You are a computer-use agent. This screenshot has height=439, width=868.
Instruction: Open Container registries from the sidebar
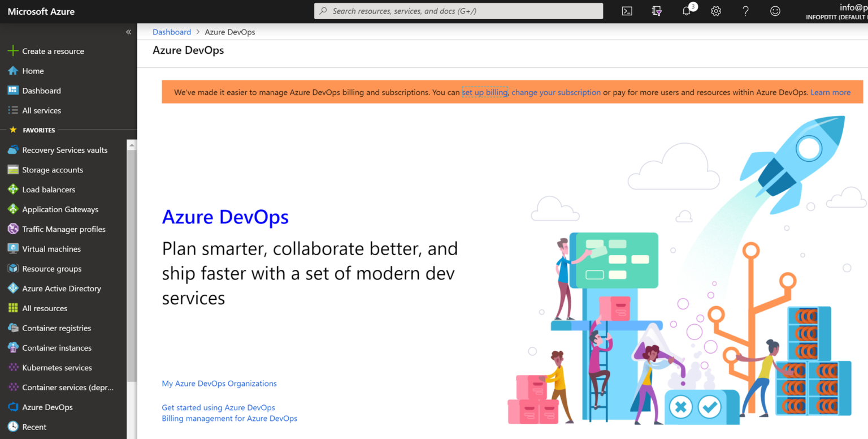pos(57,328)
